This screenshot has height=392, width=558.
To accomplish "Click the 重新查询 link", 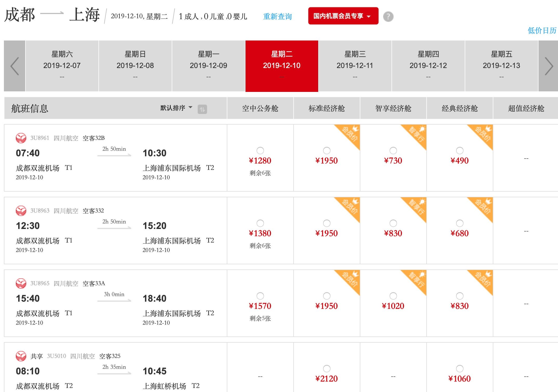I will coord(277,17).
